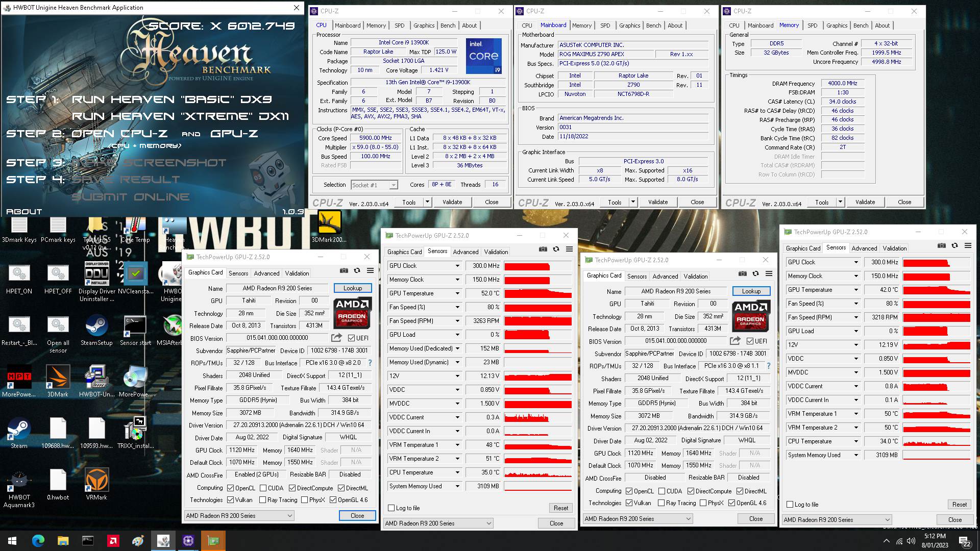Open the HWBOT Aquamark3 desktop icon
This screenshot has height=551, width=980.
(x=19, y=489)
